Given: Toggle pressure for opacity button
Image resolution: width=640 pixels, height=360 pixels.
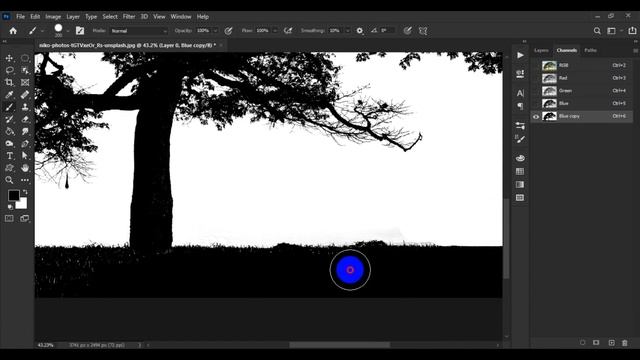Looking at the screenshot, I should 229,31.
